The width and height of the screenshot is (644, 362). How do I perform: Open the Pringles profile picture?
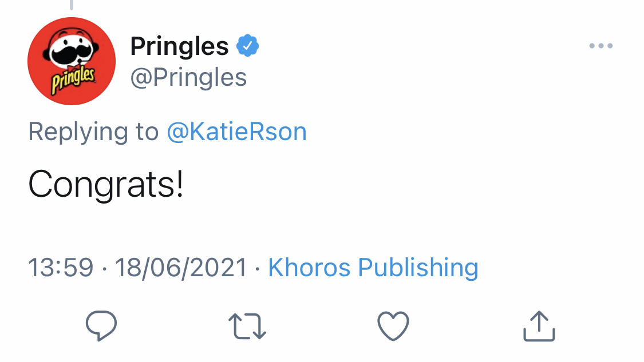click(72, 61)
